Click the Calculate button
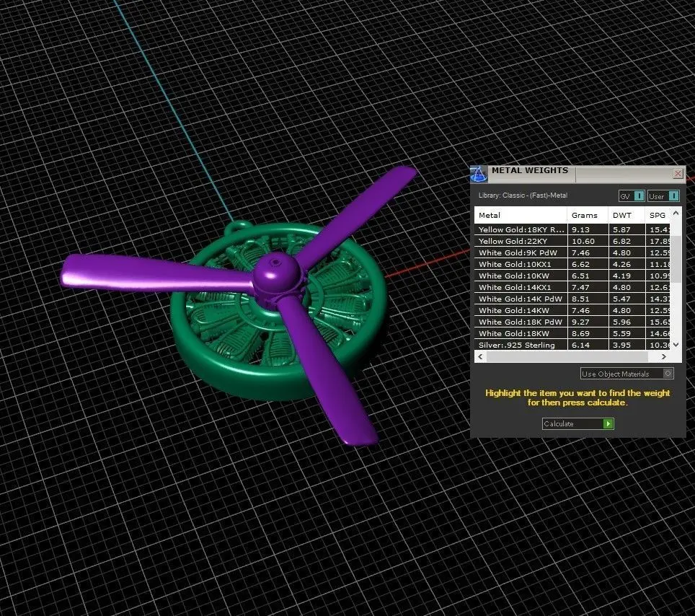This screenshot has width=695, height=616. tap(577, 423)
